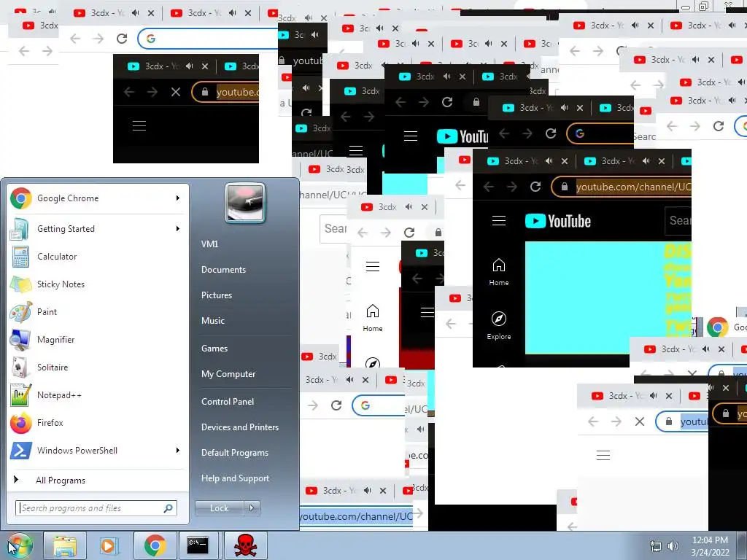
Task: Click the volume speaker icon in tray
Action: (x=673, y=546)
